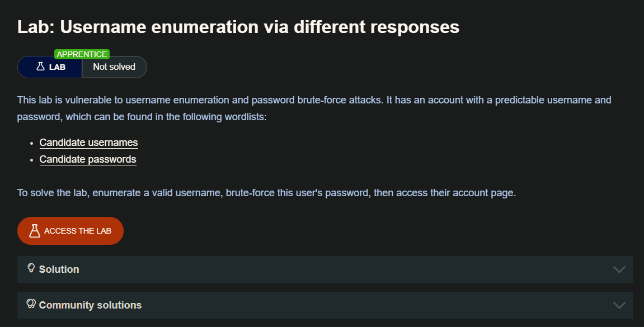
Task: Open the Candidate passwords wordlist
Action: pos(88,159)
